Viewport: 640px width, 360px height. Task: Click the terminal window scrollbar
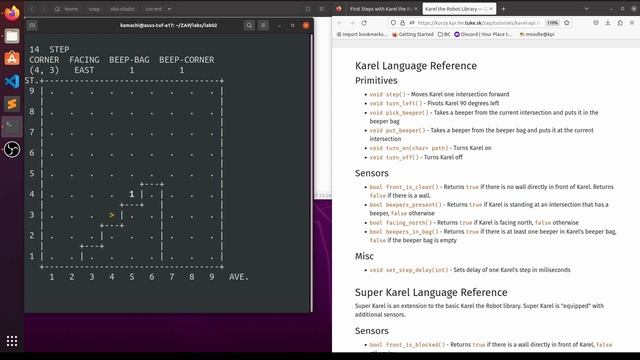tap(311, 173)
